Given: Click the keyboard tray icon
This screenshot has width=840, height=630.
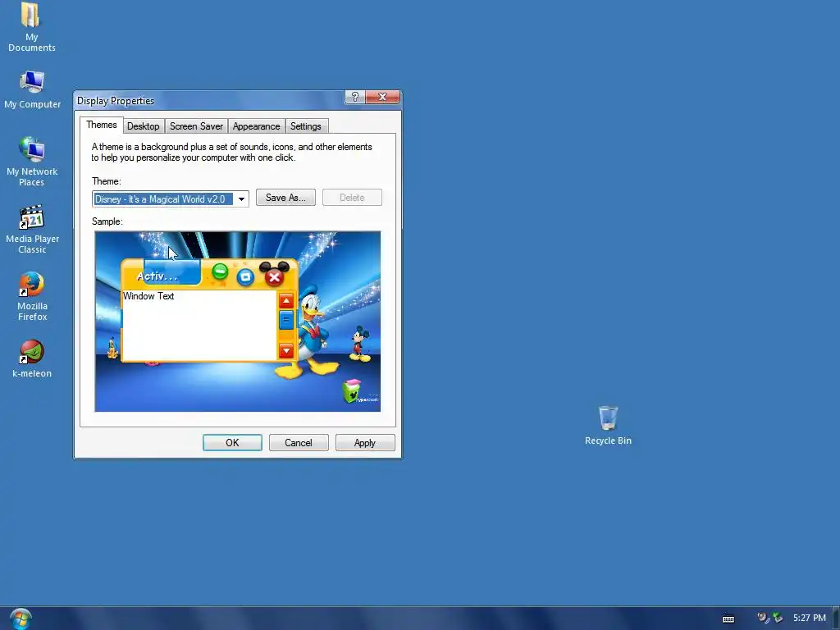Looking at the screenshot, I should click(x=728, y=619).
